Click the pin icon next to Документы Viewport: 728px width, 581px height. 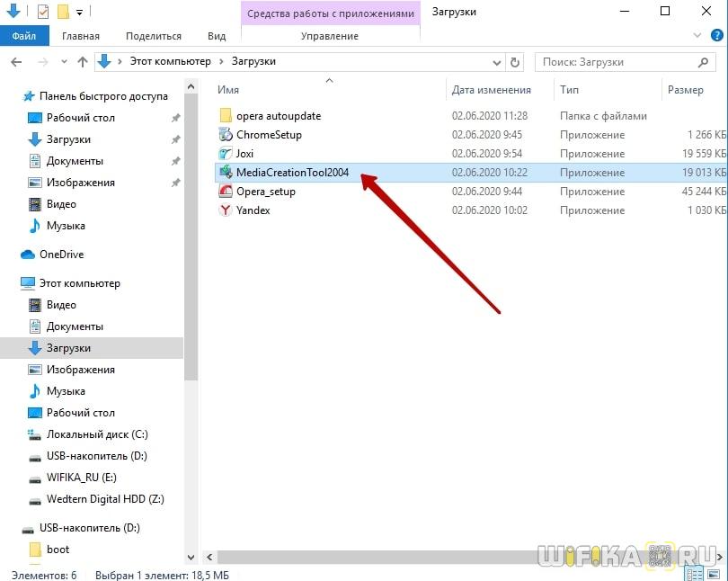pos(175,161)
